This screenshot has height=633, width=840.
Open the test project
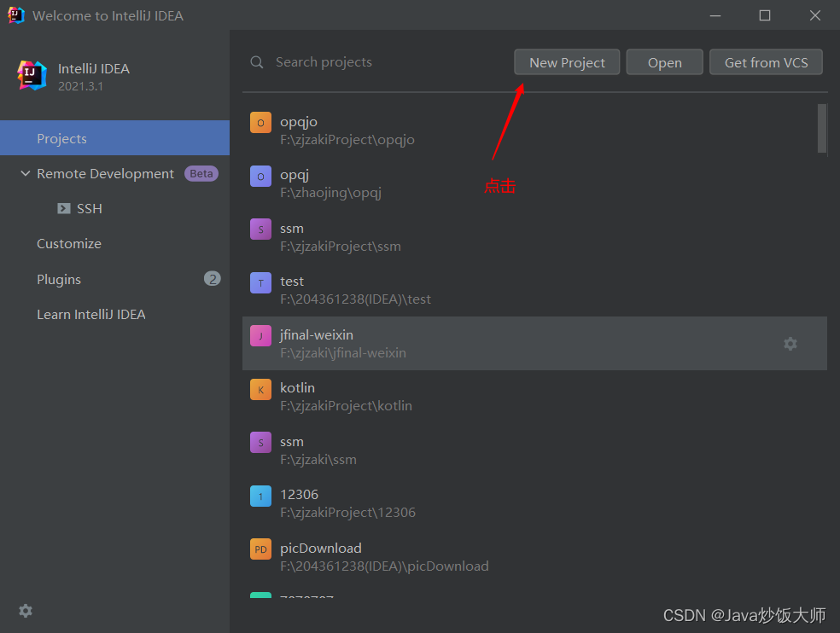(534, 290)
